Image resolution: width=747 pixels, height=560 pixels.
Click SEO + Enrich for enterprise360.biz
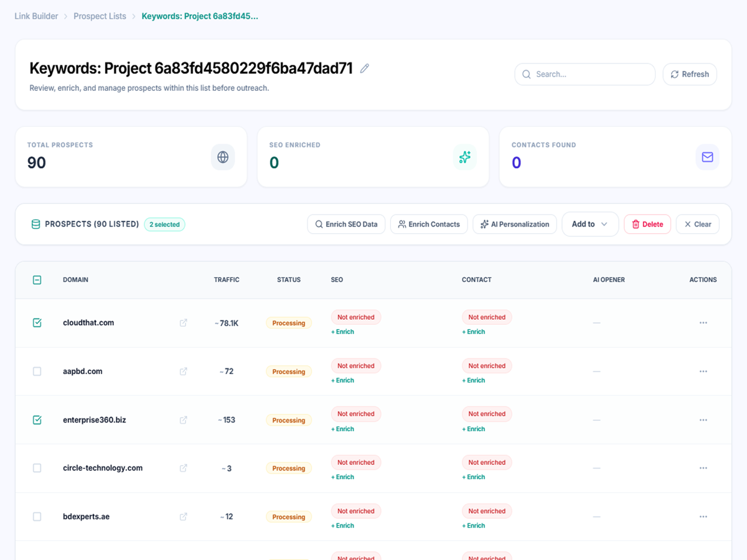pos(342,429)
